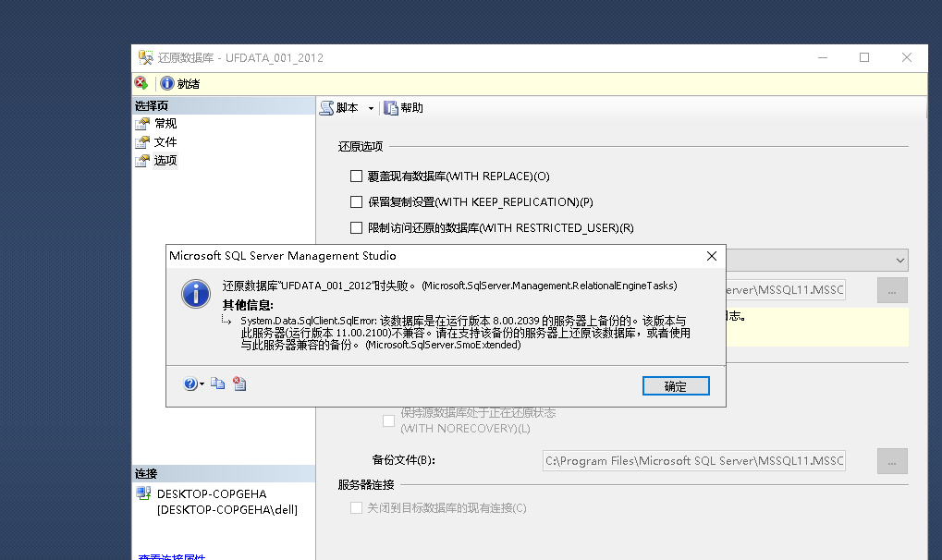Close the Microsoft SQL Server Management Studio dialog
Image resolution: width=942 pixels, height=560 pixels.
tap(712, 256)
